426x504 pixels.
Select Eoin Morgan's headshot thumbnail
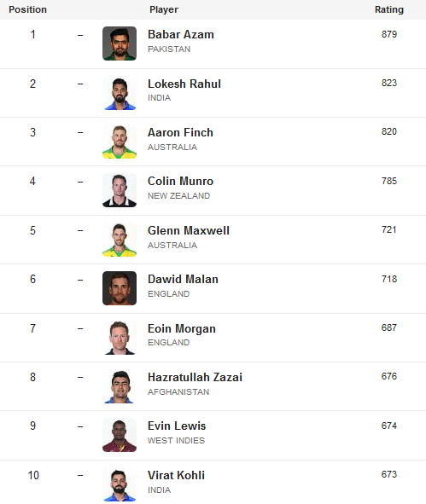point(120,338)
